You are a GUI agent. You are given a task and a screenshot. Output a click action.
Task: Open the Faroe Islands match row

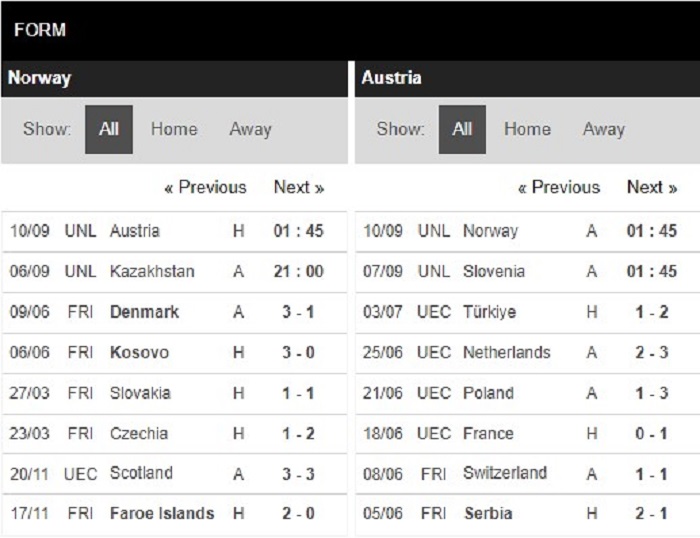(x=174, y=514)
